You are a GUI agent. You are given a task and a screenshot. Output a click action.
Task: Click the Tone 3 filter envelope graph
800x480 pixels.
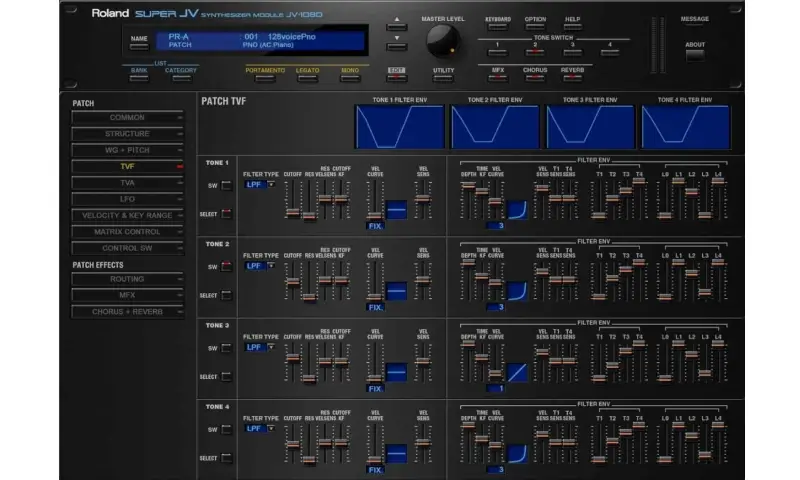point(590,127)
